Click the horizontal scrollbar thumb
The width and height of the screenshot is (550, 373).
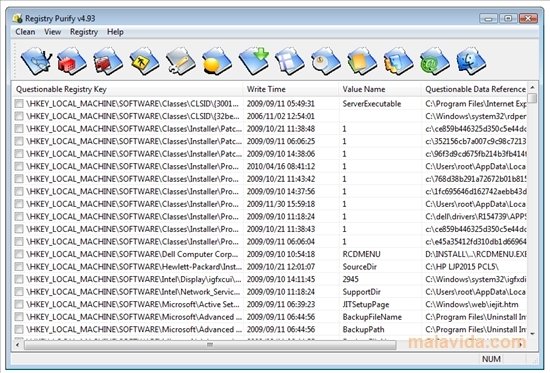point(210,345)
